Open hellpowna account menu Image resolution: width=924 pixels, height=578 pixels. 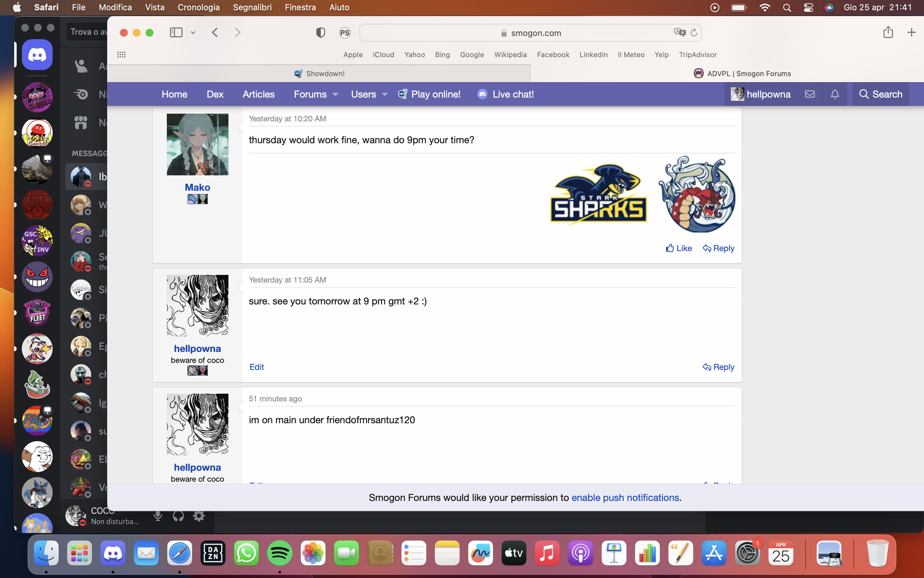click(x=761, y=94)
